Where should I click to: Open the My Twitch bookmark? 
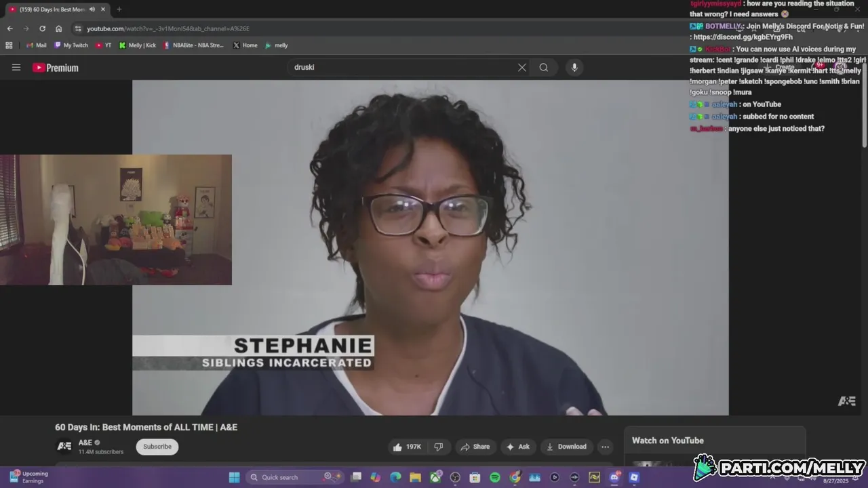71,45
